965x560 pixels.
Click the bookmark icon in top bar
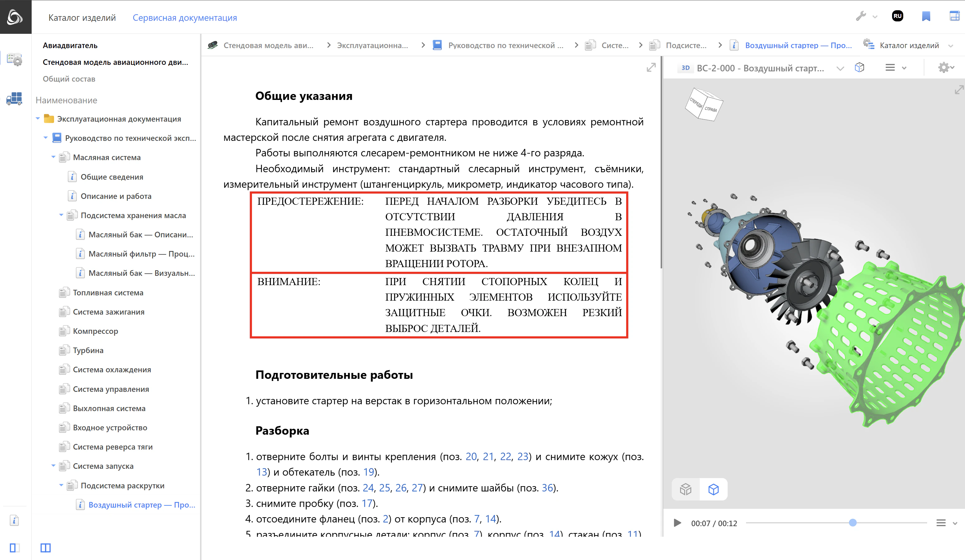(926, 16)
